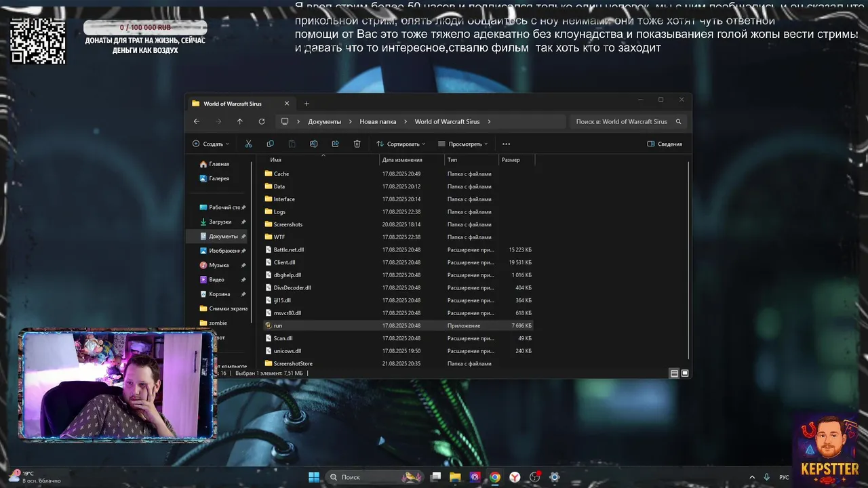Open Галерея in the navigation pane
868x488 pixels.
(x=219, y=178)
